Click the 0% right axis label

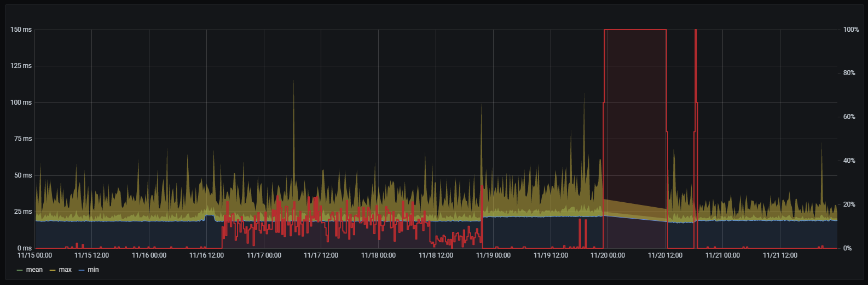click(848, 248)
